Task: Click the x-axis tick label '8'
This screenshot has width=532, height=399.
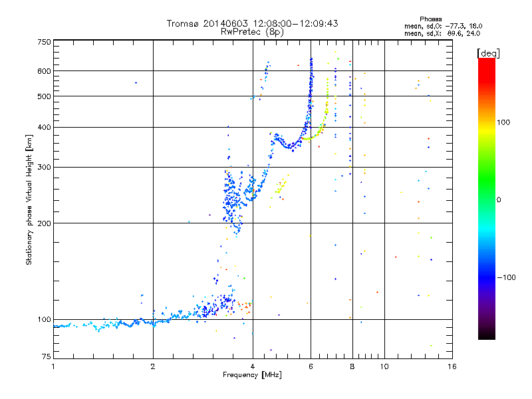Action: (x=352, y=366)
